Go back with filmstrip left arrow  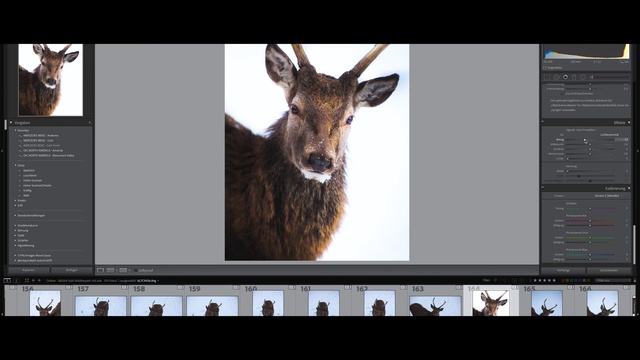[x=33, y=280]
